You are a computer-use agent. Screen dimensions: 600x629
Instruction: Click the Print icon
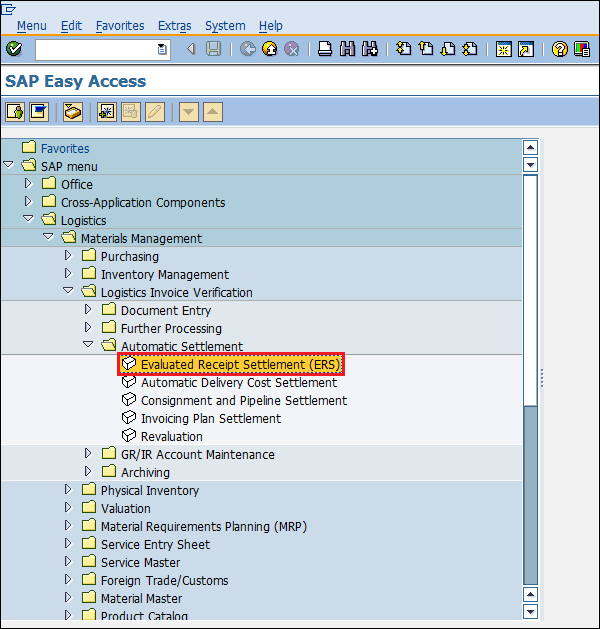point(325,49)
